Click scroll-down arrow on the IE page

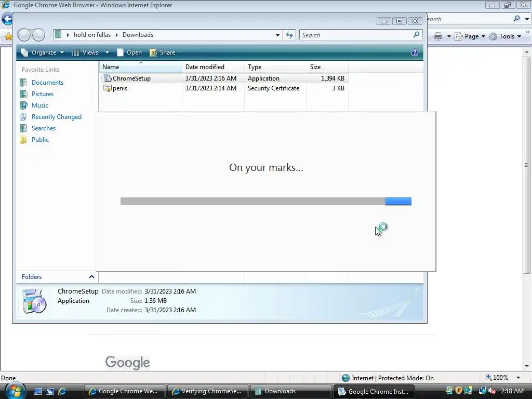[x=527, y=366]
